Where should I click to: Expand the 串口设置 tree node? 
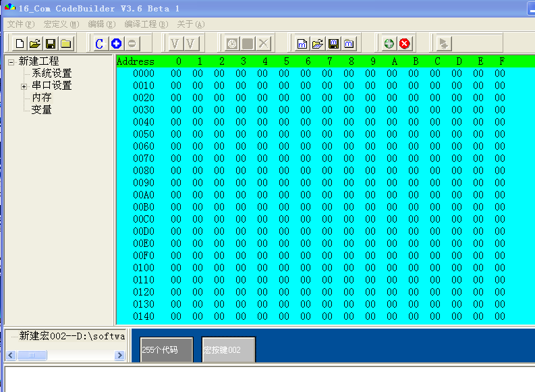24,86
